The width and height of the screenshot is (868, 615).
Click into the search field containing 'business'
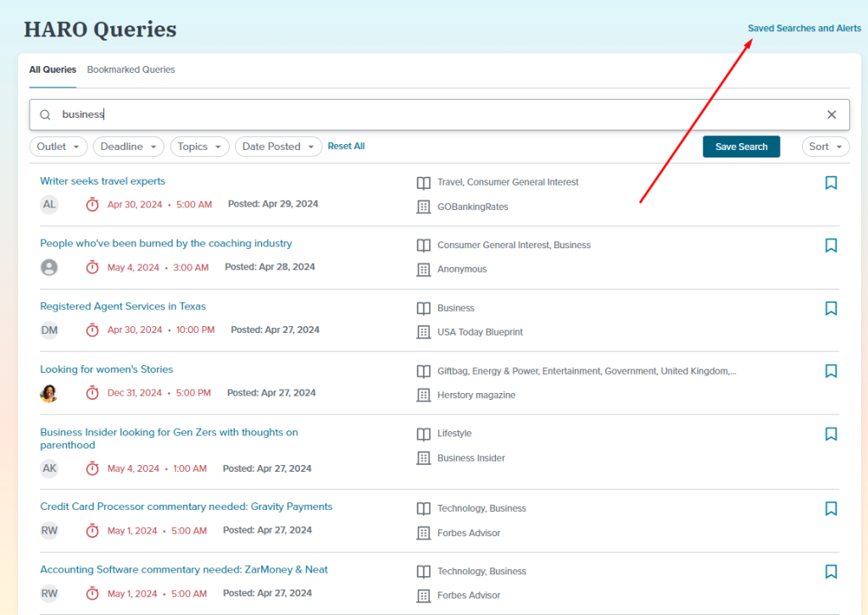(440, 114)
